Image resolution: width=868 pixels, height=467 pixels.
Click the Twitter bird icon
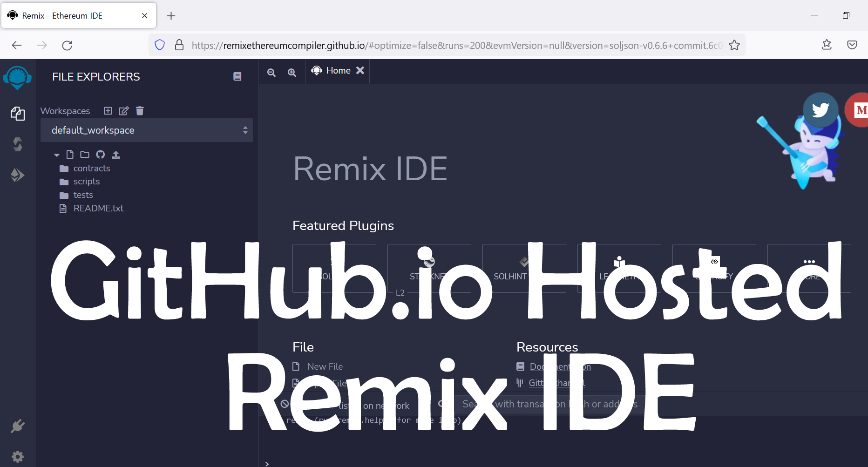pyautogui.click(x=821, y=110)
